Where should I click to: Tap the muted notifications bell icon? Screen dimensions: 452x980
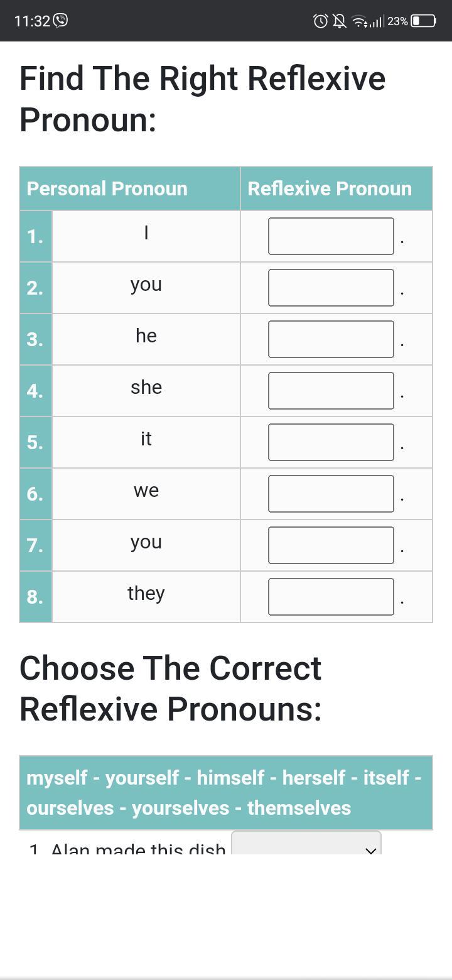click(x=339, y=21)
